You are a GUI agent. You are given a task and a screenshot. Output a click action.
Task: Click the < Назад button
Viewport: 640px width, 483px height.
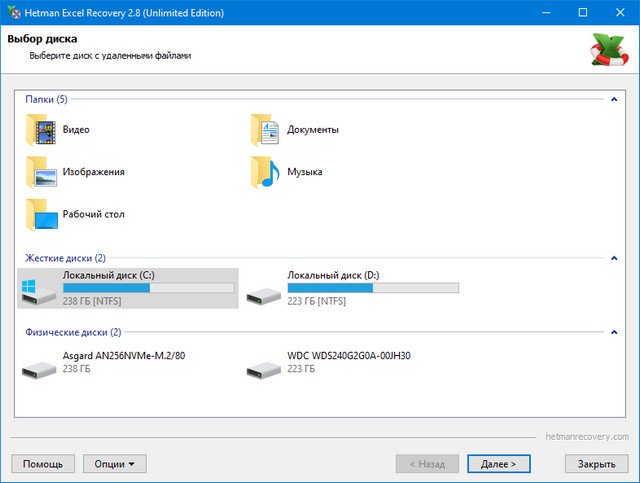pyautogui.click(x=427, y=464)
